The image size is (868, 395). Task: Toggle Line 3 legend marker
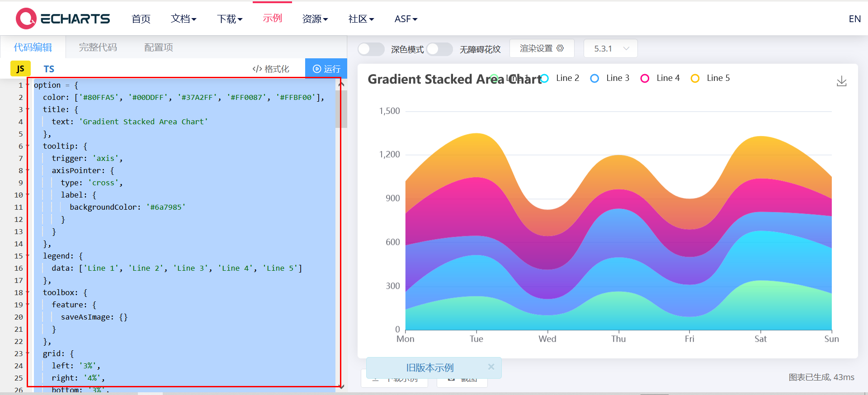click(x=595, y=78)
